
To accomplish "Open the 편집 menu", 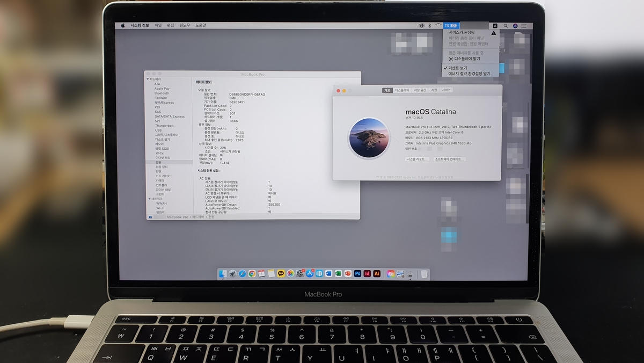I will pyautogui.click(x=171, y=25).
